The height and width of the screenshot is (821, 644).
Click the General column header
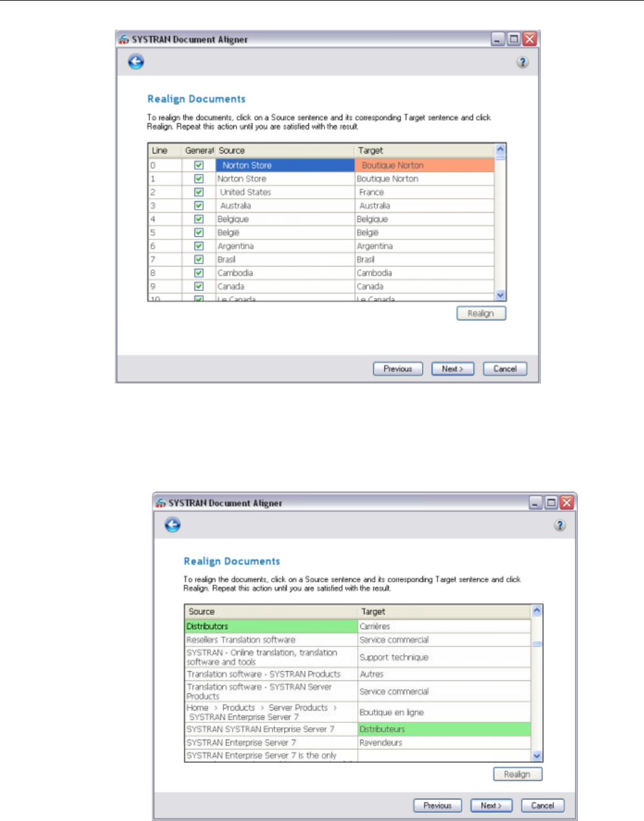coord(199,151)
